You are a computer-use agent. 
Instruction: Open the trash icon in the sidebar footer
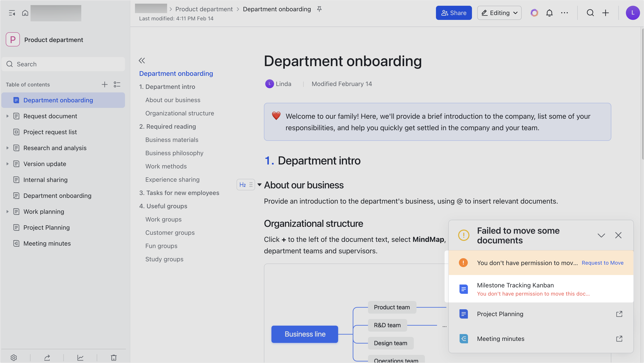click(114, 357)
